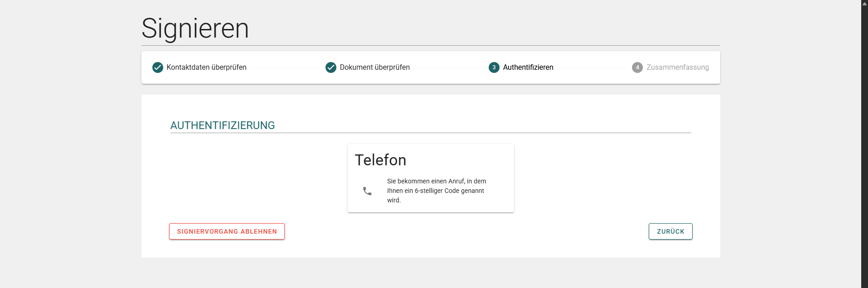Choose the Telefon card title
The height and width of the screenshot is (288, 868).
click(x=380, y=160)
